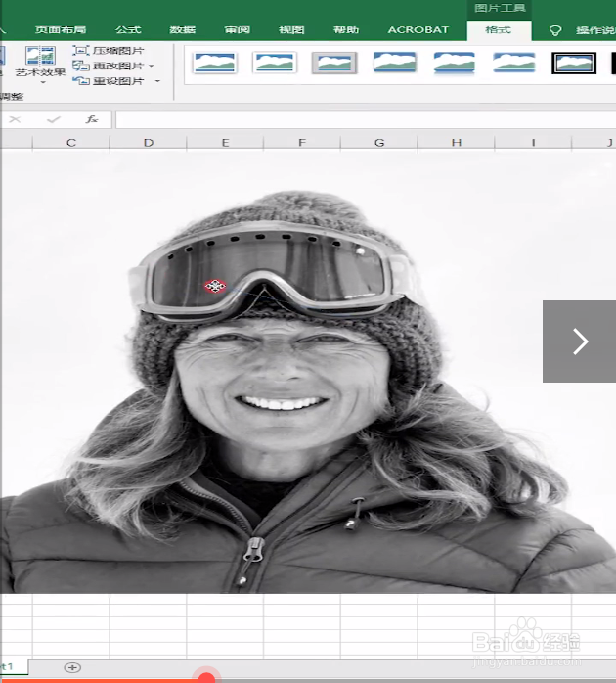This screenshot has width=616, height=683.
Task: Select column F header
Action: pos(302,143)
